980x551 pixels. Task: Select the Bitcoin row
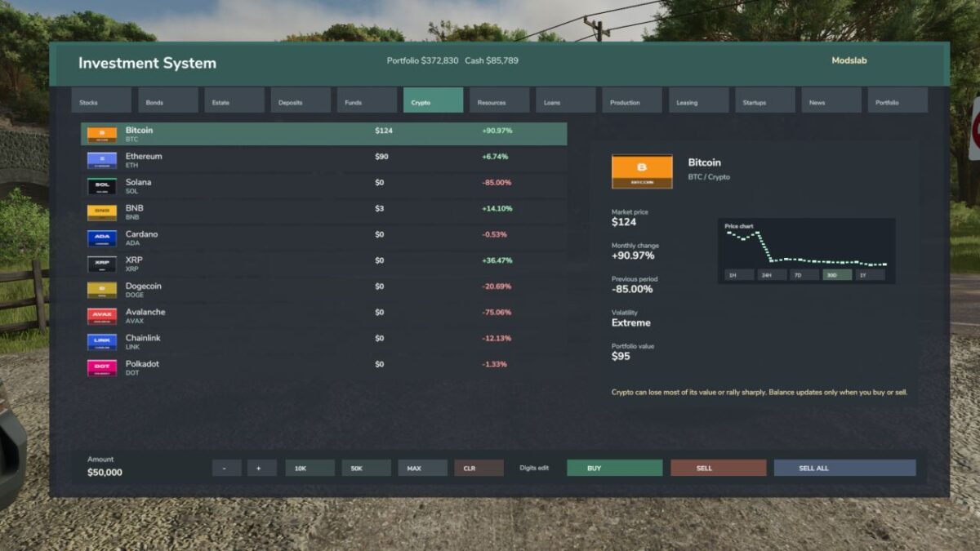coord(324,135)
